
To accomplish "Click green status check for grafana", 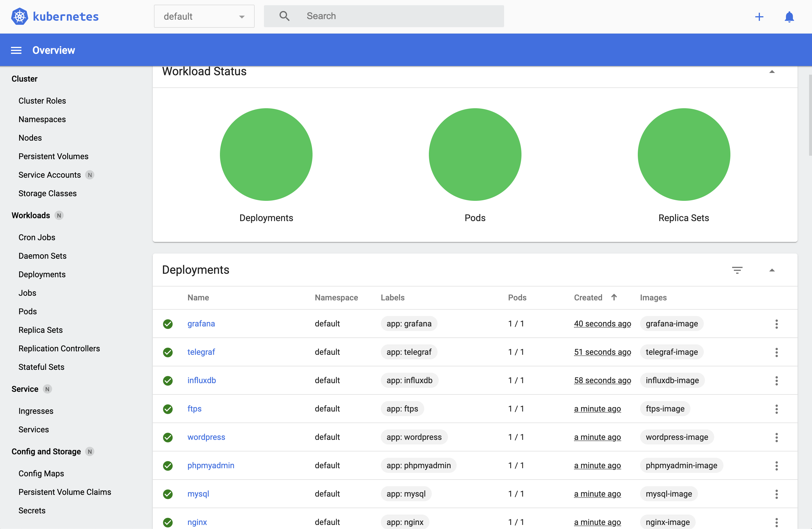I will 168,324.
